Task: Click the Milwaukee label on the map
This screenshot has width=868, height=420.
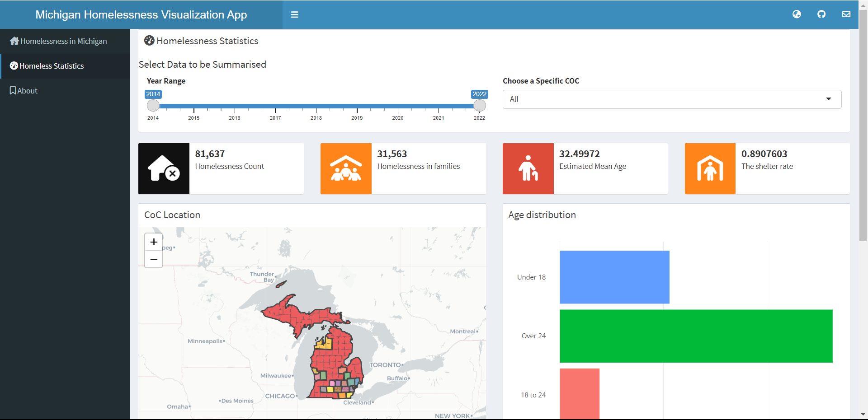Action: click(x=276, y=376)
